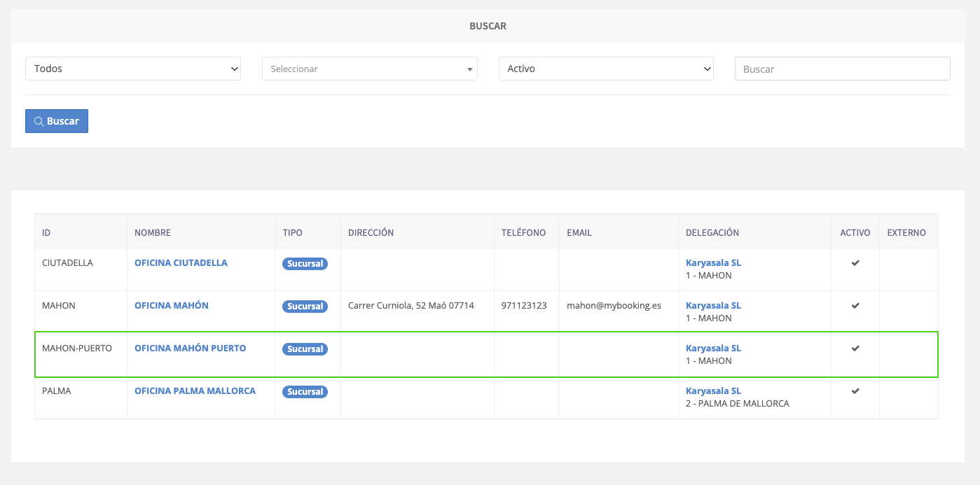Open Karyasala SL link in PALMA row
The height and width of the screenshot is (485, 980).
[x=713, y=391]
